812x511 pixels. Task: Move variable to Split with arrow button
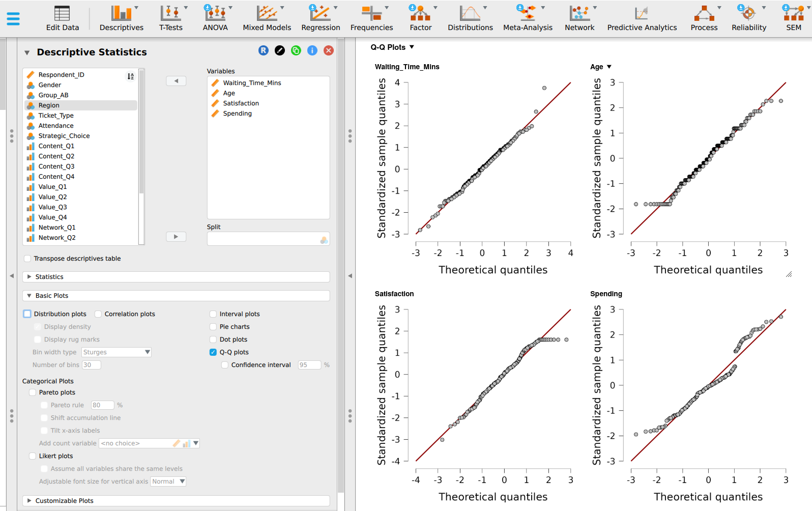coord(176,237)
